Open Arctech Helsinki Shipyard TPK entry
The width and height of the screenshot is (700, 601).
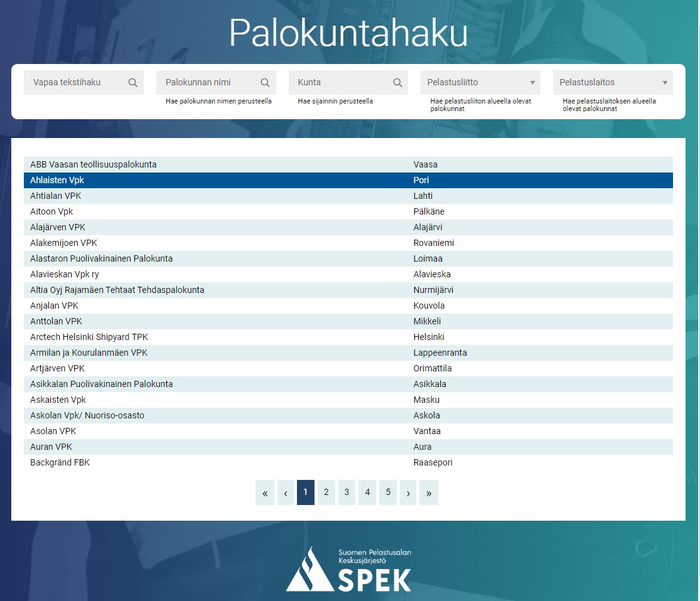348,337
